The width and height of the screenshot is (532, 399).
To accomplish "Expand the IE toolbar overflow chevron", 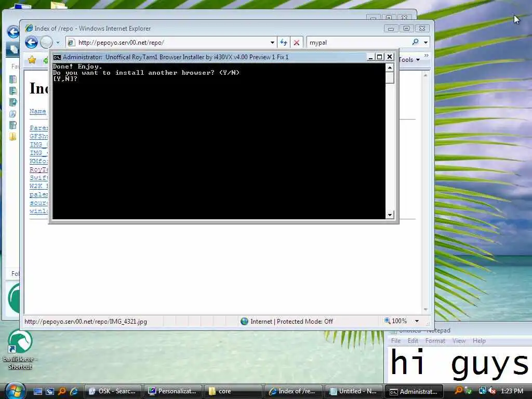I will click(x=426, y=56).
